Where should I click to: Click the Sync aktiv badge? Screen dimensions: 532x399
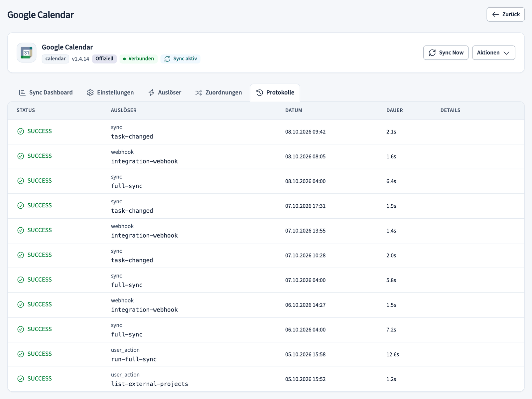click(181, 59)
